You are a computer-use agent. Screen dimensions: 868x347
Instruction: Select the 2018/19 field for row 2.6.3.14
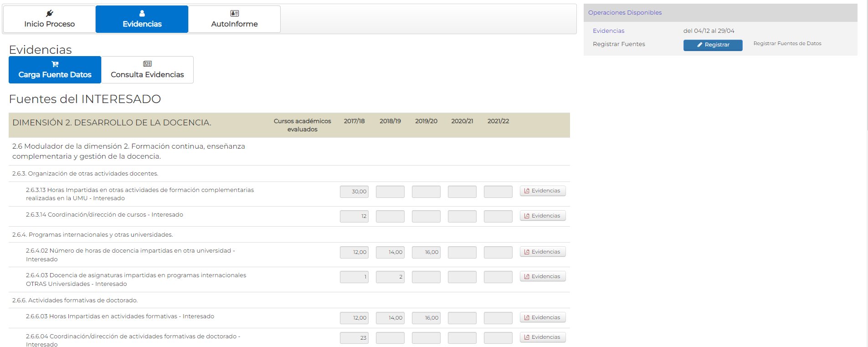point(390,216)
